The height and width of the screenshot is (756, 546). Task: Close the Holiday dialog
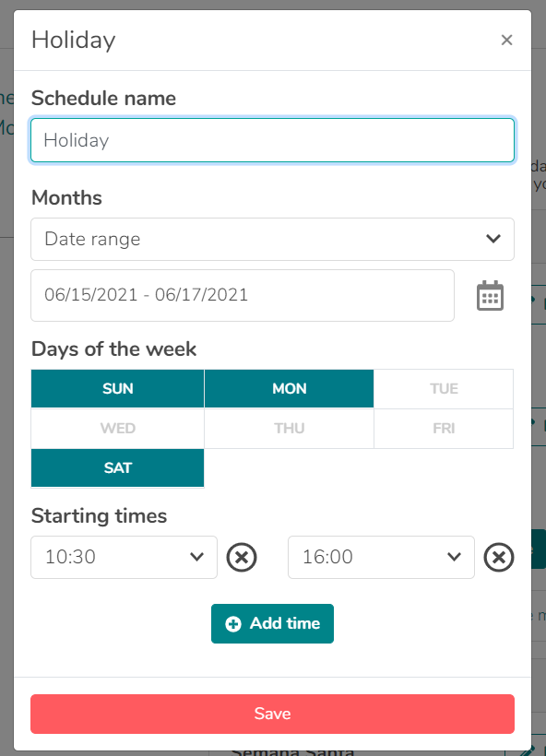(506, 40)
